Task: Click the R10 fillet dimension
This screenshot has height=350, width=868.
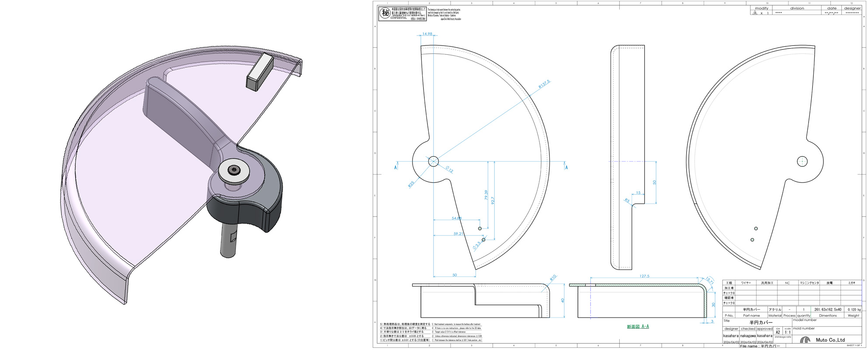Action: 553,278
